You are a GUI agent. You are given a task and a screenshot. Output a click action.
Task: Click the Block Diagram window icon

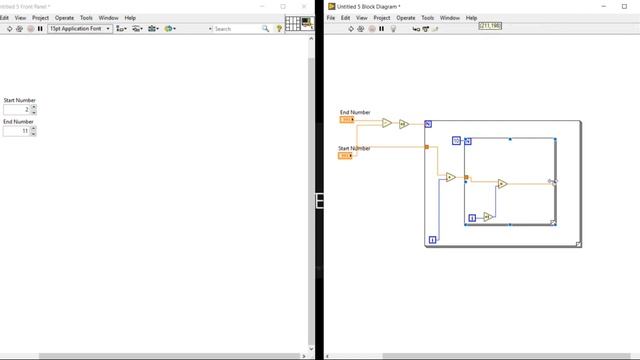[331, 6]
